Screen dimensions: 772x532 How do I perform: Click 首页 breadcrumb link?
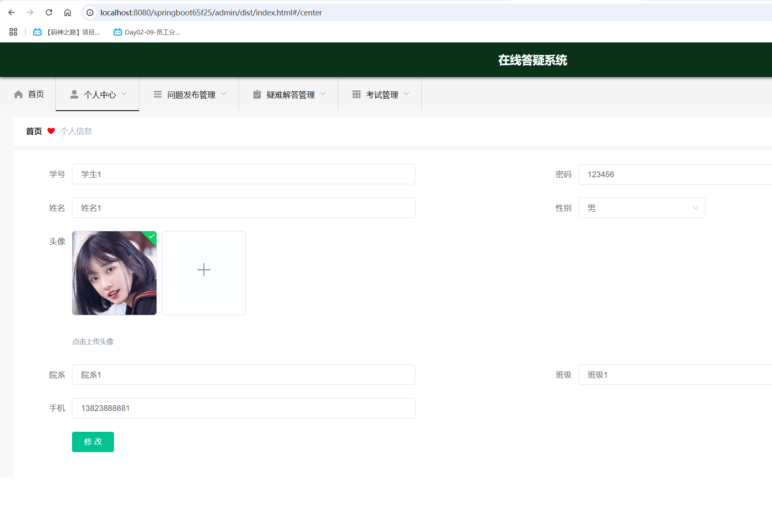point(34,131)
